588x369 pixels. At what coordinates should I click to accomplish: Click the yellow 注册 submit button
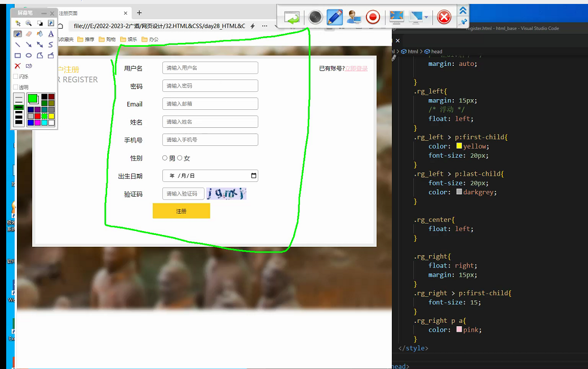click(x=181, y=211)
